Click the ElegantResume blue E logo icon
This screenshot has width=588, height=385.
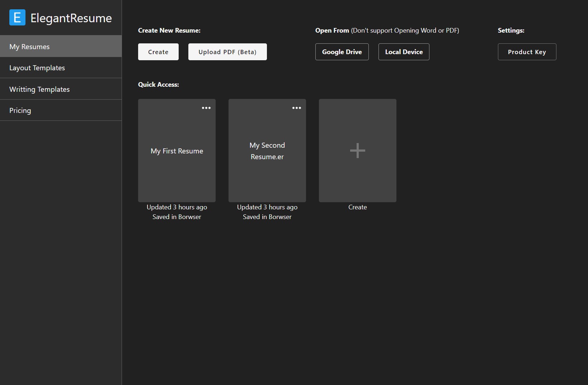(x=17, y=18)
